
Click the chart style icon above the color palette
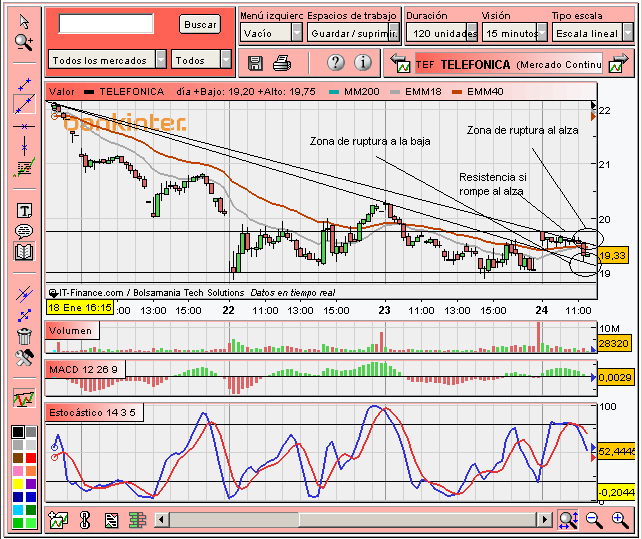pos(24,398)
